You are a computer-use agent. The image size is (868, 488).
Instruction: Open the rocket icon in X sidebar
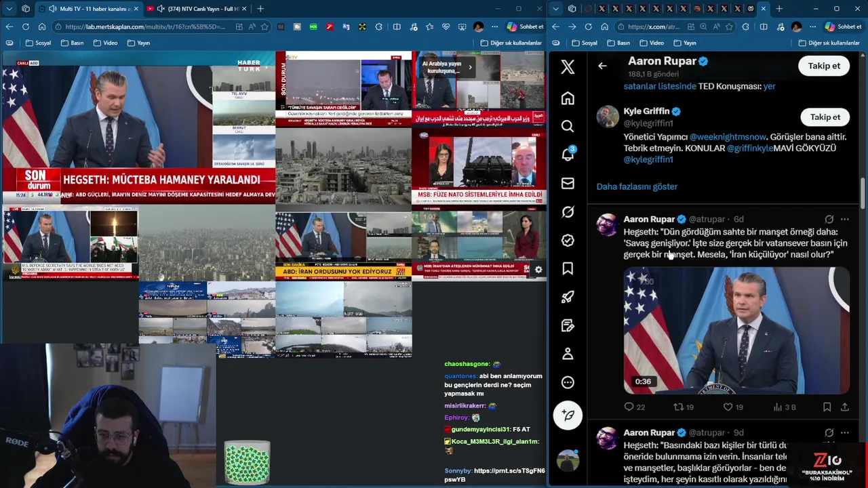point(568,297)
